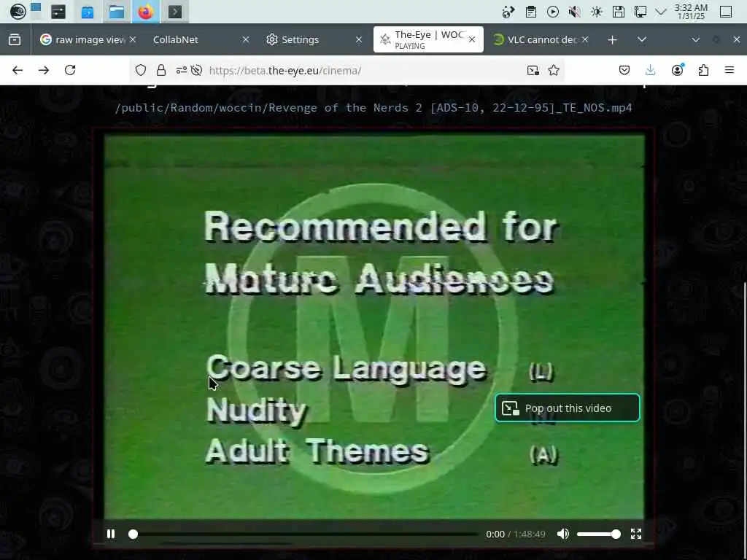
Task: Click Pop out this video button
Action: coord(568,408)
